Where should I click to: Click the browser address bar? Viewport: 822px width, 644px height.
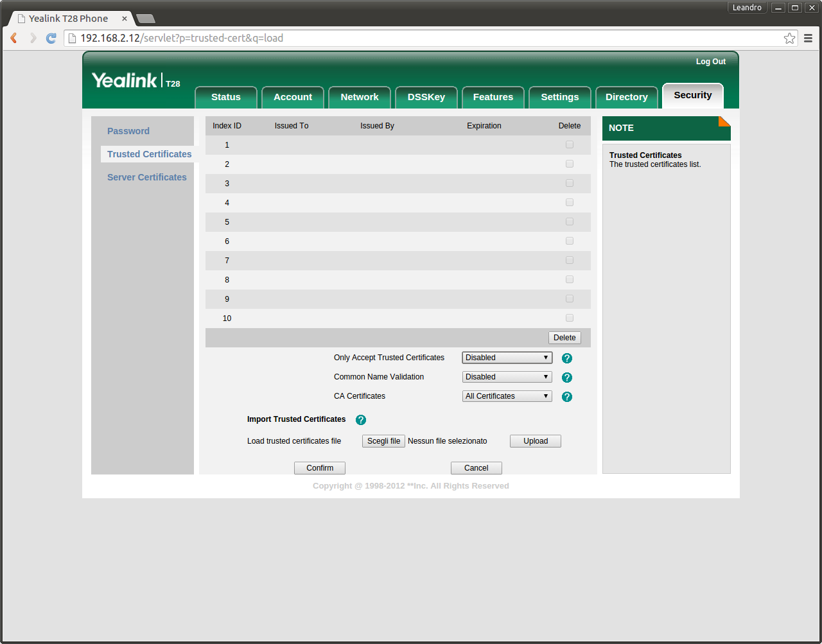[x=424, y=39]
